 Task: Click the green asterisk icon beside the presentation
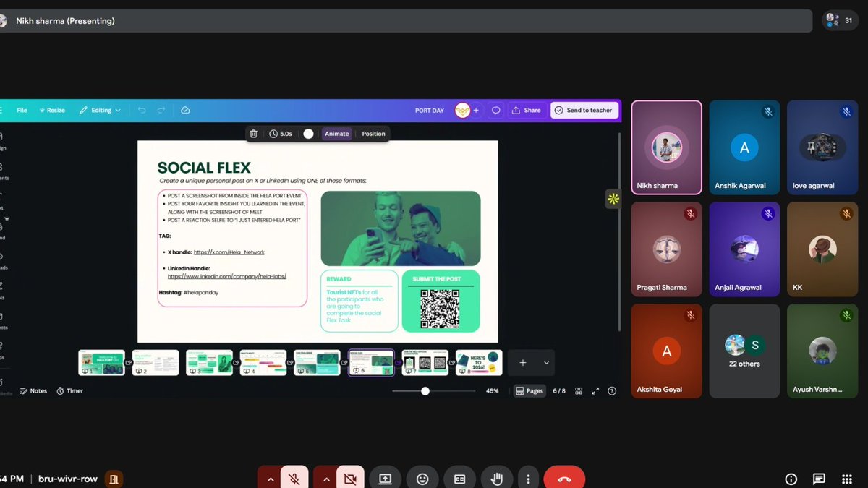[613, 199]
